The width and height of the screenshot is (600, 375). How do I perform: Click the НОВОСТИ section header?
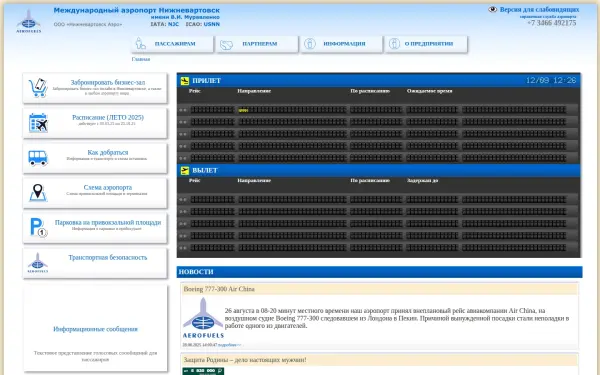tap(379, 272)
